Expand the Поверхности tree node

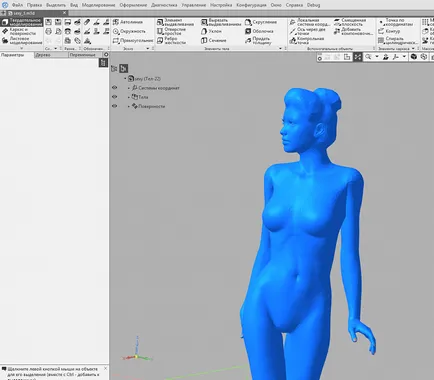[129, 106]
